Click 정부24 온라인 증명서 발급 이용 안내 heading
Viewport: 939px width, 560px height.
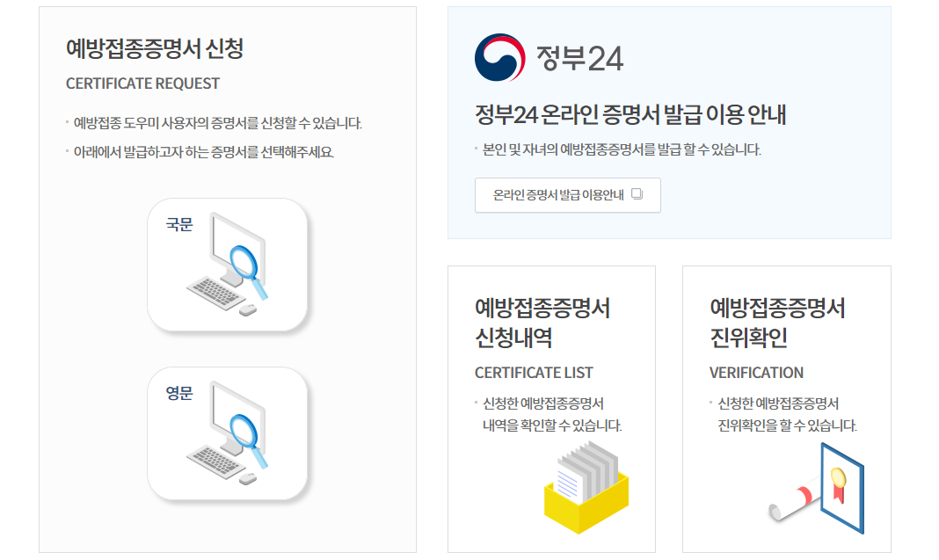(x=630, y=114)
